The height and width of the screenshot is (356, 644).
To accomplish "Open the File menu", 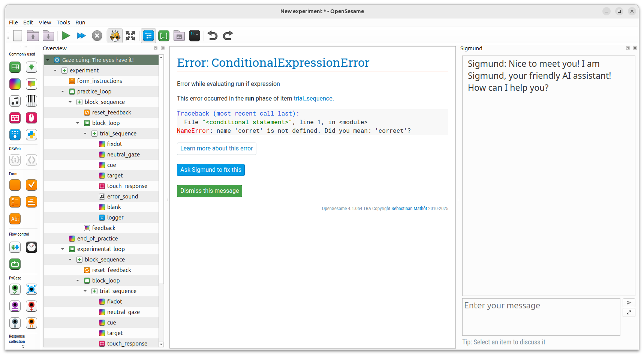I will click(13, 23).
